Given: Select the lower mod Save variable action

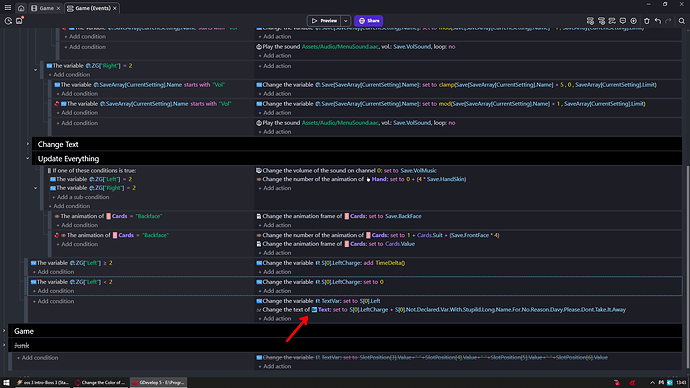Looking at the screenshot, I should (x=451, y=104).
